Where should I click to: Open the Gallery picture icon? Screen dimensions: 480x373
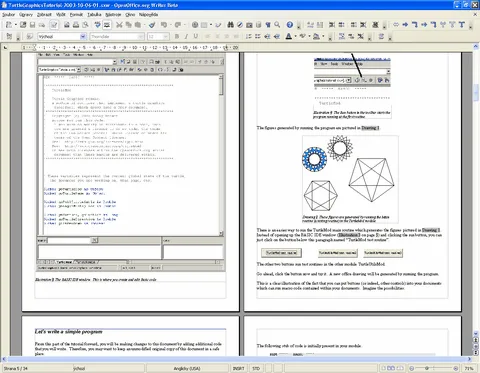pos(249,25)
